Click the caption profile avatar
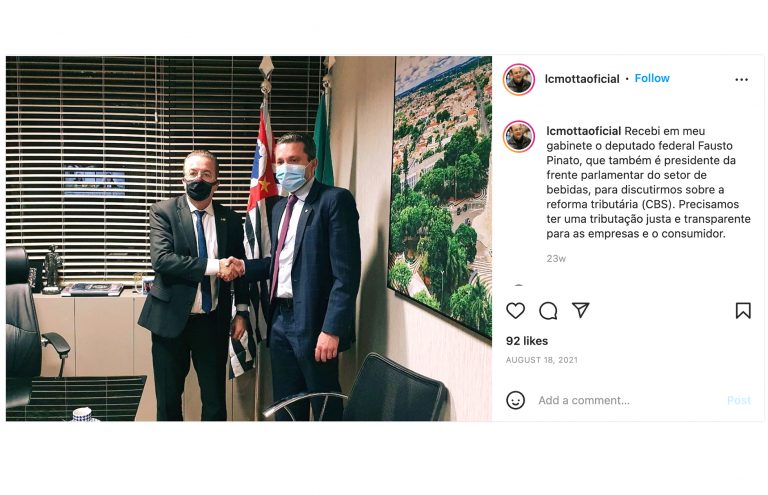The image size is (768, 495). (x=519, y=137)
